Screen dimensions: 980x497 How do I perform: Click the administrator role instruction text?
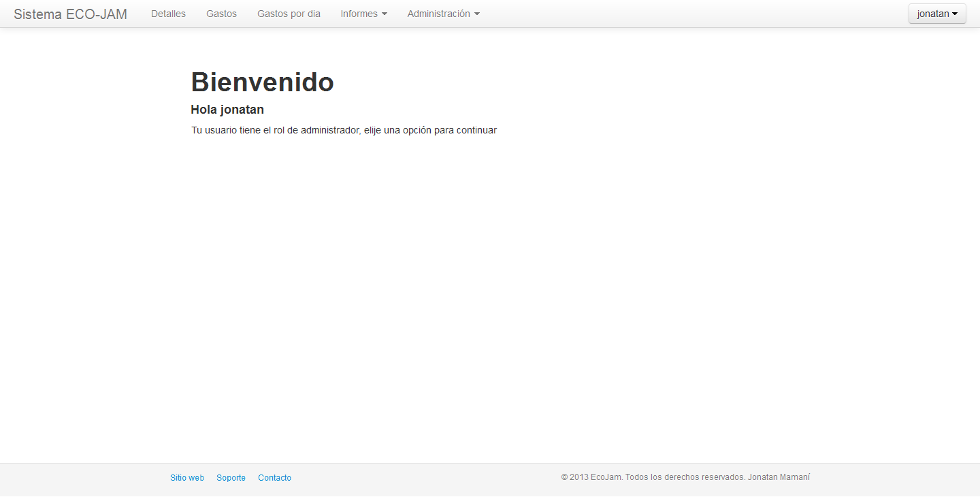[x=344, y=130]
